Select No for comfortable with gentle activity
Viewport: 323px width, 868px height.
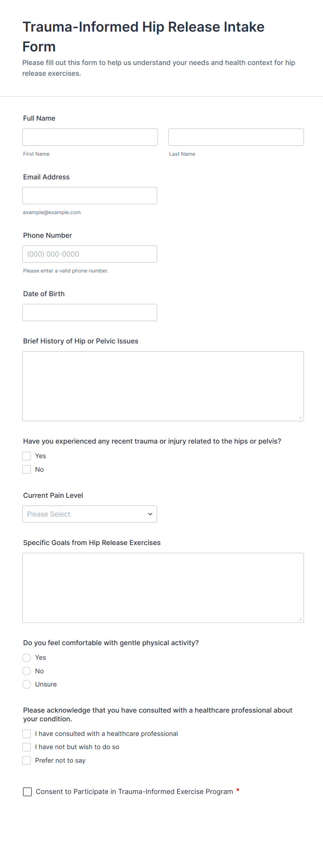(27, 671)
